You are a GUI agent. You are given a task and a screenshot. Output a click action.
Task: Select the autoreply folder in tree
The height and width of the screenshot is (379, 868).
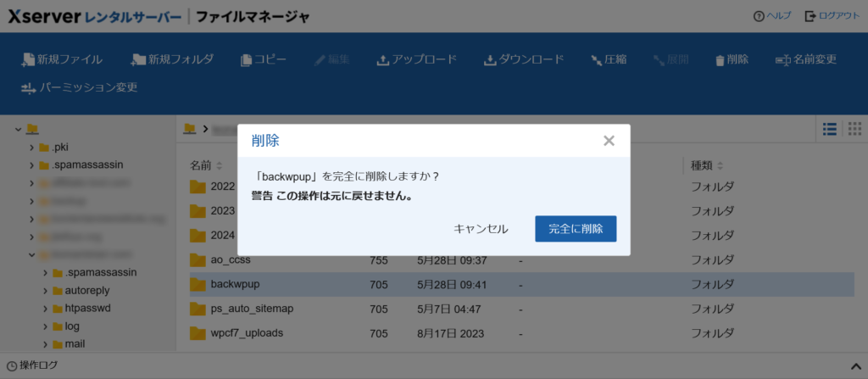81,290
